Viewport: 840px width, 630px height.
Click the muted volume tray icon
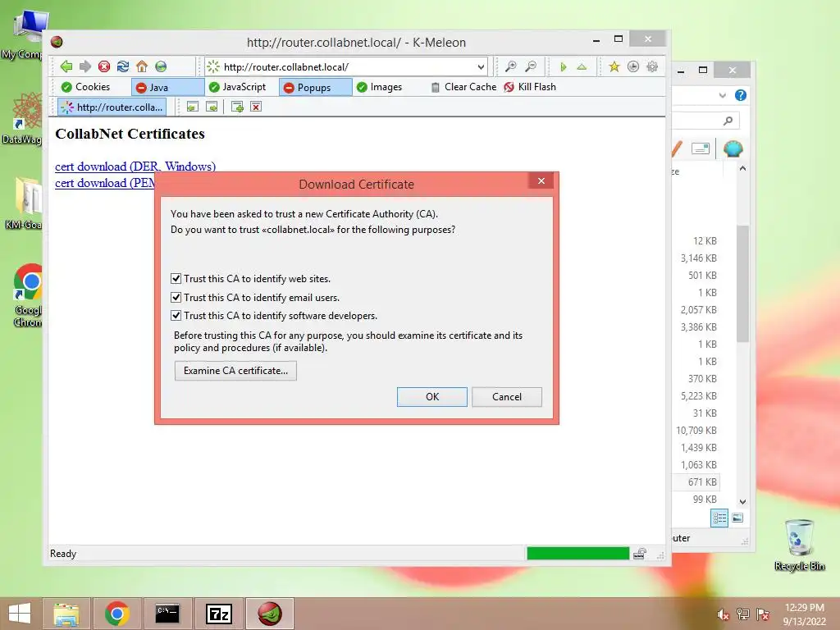pos(724,614)
